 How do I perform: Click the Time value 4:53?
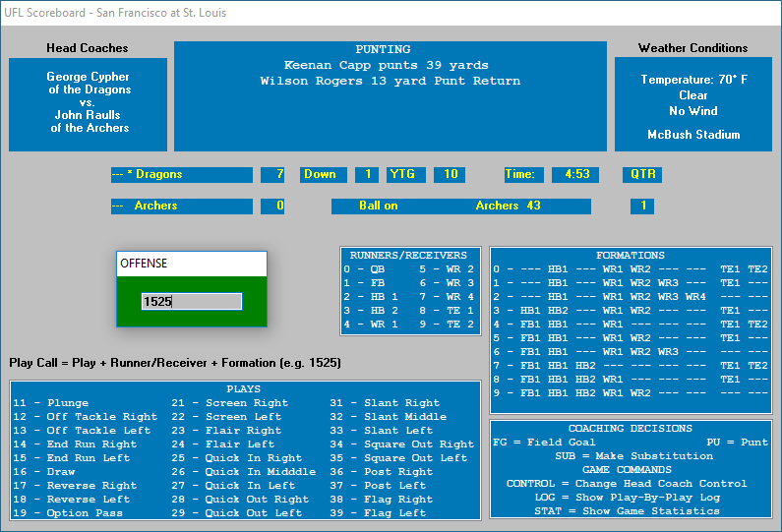[x=575, y=175]
